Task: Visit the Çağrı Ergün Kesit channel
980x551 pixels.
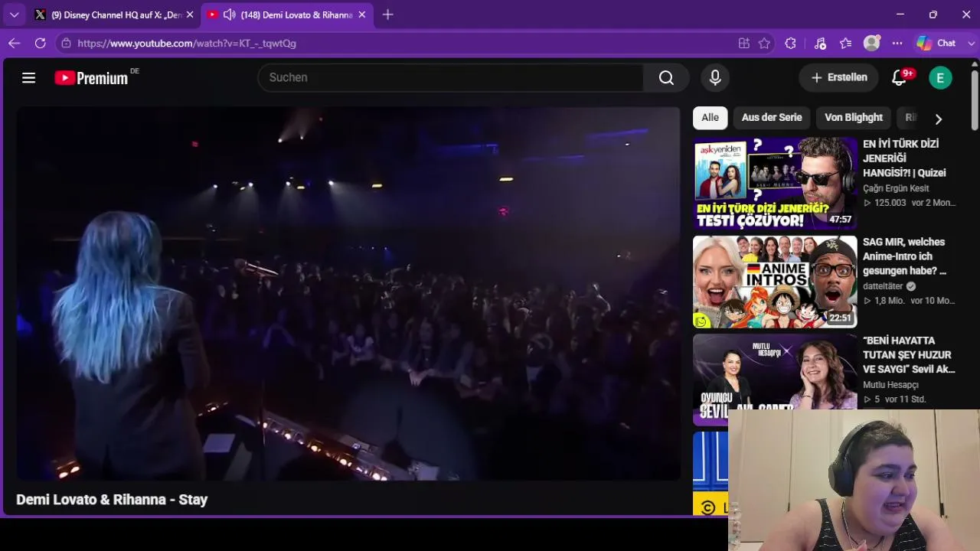Action: pos(896,188)
